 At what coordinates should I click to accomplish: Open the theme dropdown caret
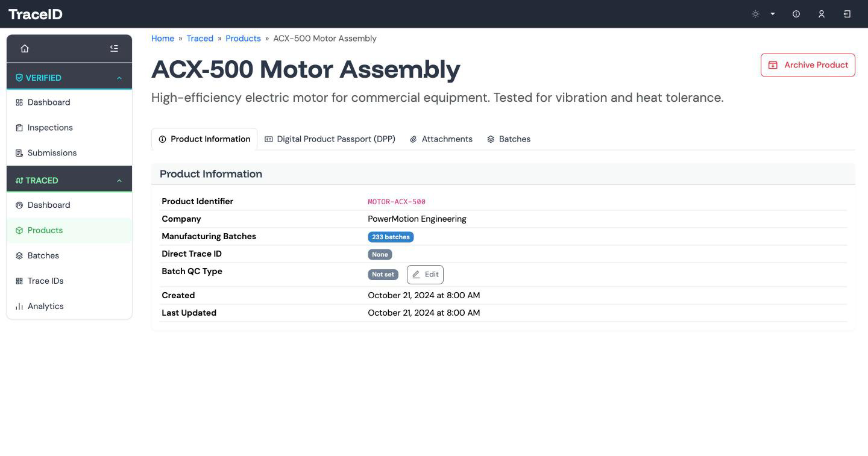772,14
